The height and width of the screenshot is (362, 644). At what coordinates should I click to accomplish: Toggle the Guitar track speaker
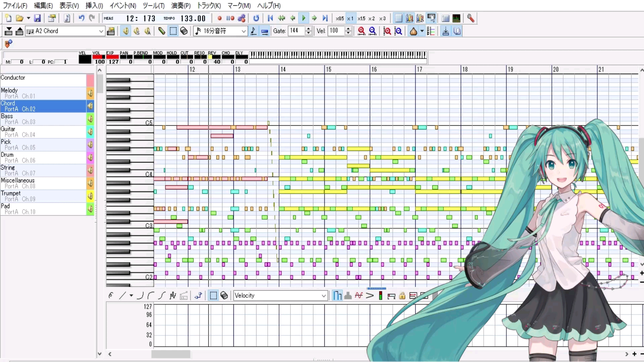coord(90,132)
